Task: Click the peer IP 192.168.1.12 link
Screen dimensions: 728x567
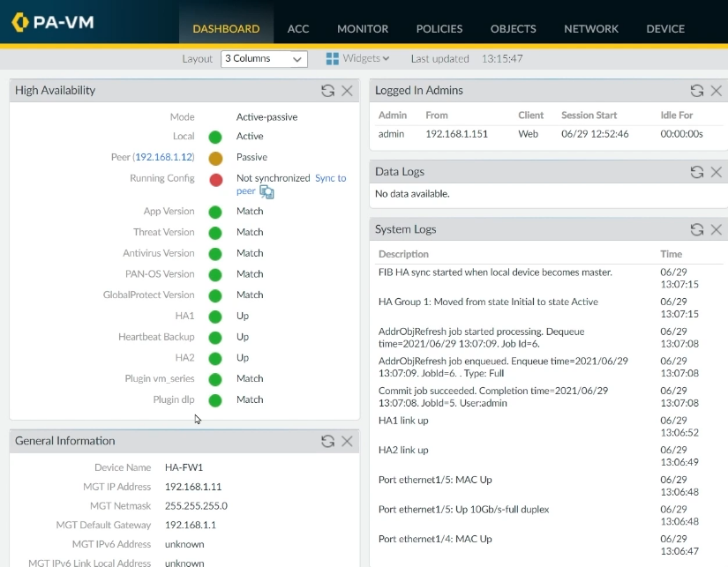Action: [x=163, y=157]
